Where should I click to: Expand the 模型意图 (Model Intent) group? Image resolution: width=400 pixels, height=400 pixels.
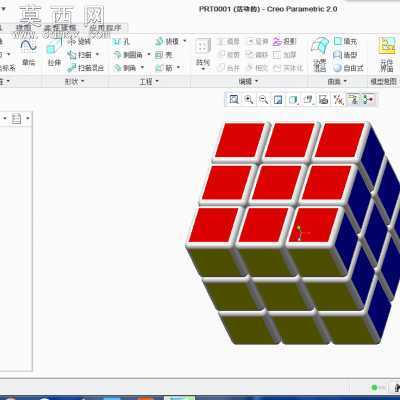(x=384, y=81)
